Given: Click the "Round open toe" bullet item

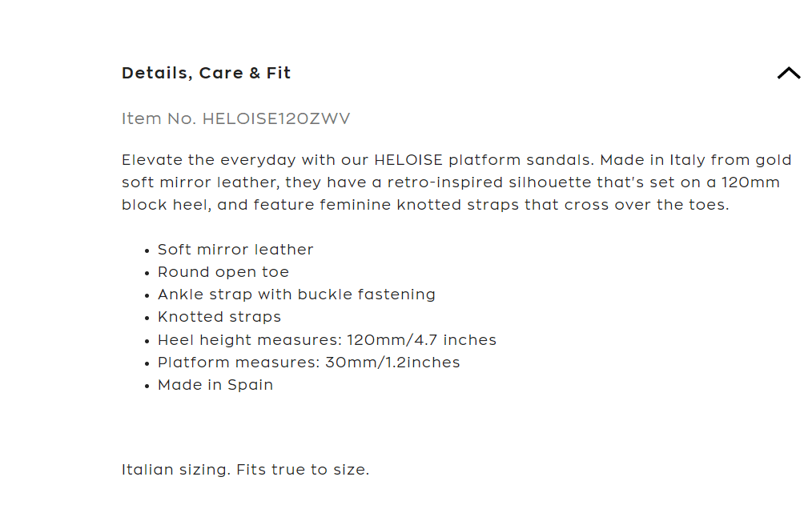Looking at the screenshot, I should coord(223,272).
